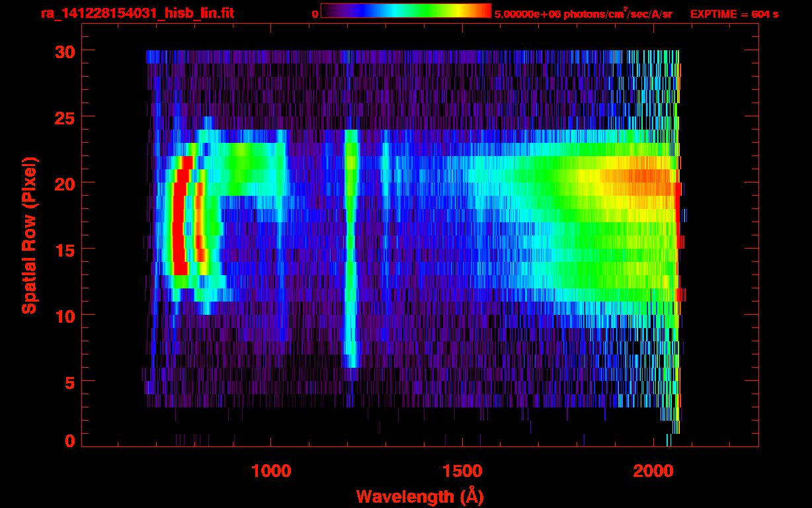The width and height of the screenshot is (812, 508).
Task: Click the rainbow color scale bar
Action: pyautogui.click(x=406, y=11)
